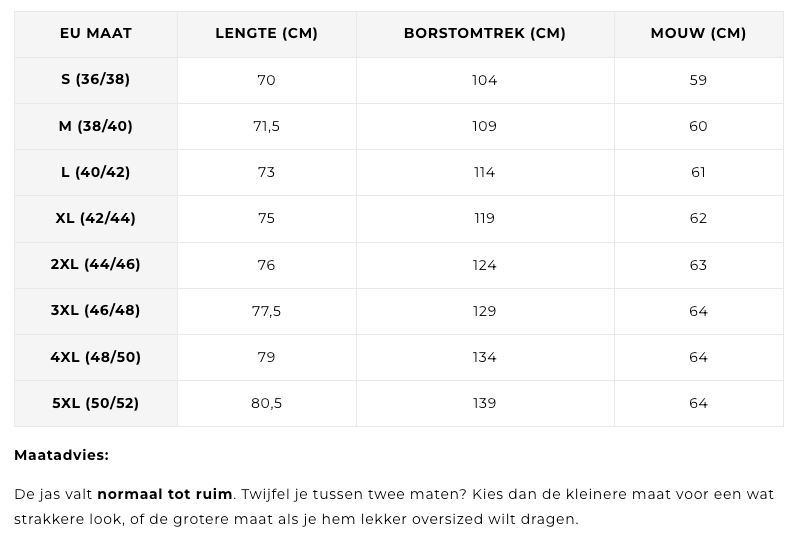Select the S (36/38) size row label
795x558 pixels.
pos(96,79)
